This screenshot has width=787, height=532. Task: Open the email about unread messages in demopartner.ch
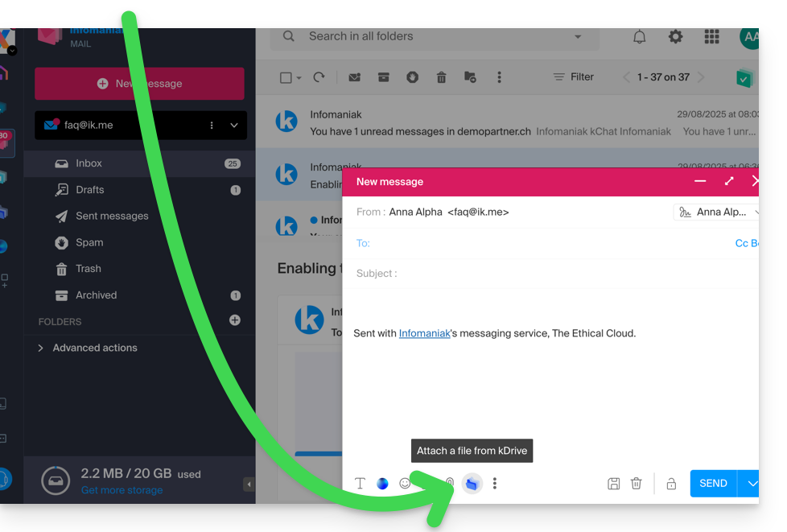pos(508,122)
